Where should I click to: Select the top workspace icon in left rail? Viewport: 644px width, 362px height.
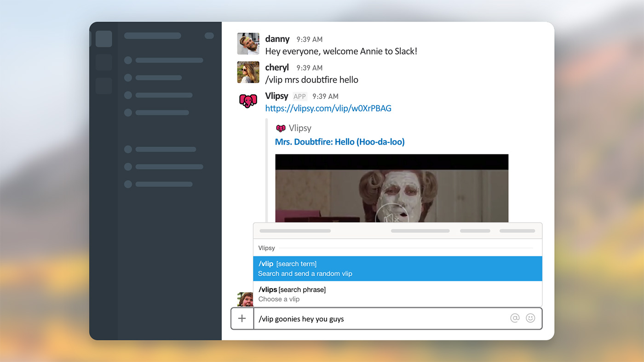click(104, 39)
